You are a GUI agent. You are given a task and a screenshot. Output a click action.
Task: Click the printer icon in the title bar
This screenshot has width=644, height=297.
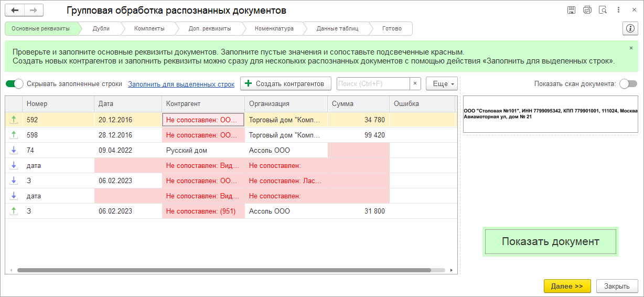pyautogui.click(x=587, y=10)
